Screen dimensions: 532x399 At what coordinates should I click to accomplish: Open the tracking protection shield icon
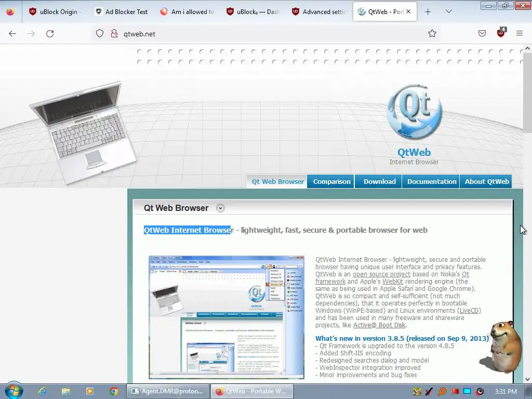pyautogui.click(x=99, y=34)
